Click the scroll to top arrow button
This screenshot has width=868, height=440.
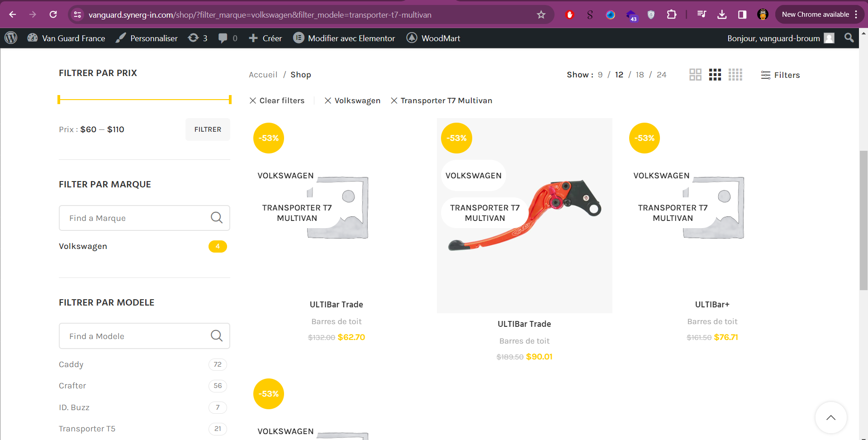click(x=831, y=417)
